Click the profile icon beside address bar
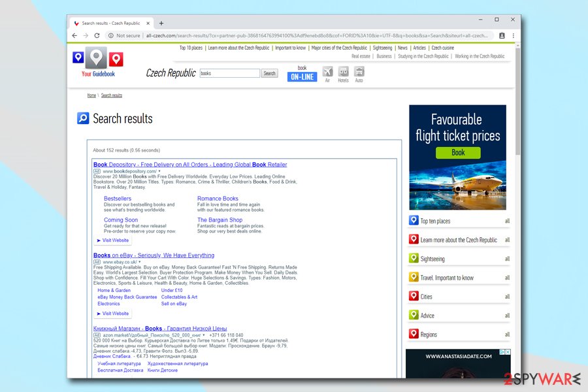 tap(502, 36)
